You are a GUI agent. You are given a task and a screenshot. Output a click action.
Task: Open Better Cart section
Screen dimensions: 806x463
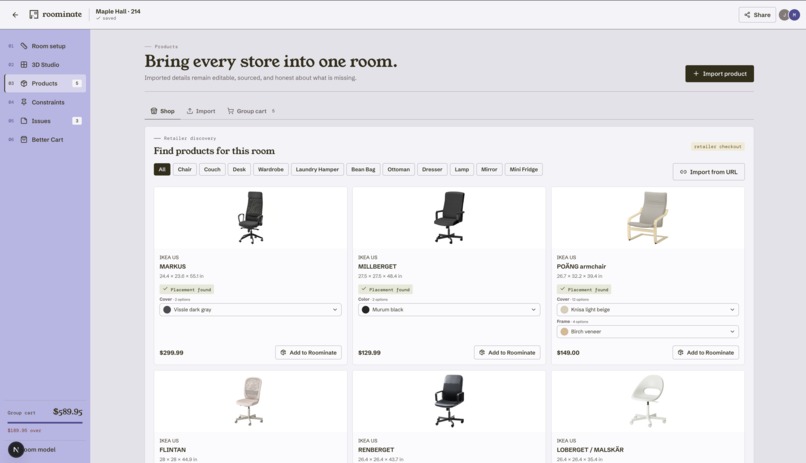[x=45, y=140]
